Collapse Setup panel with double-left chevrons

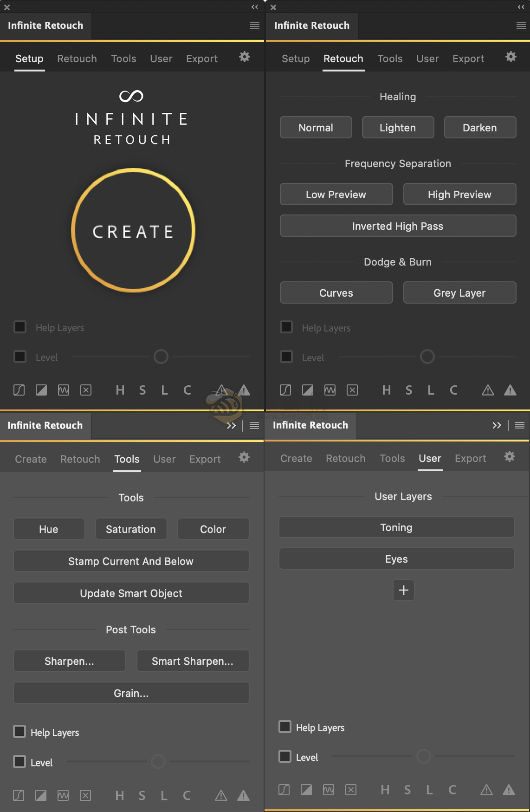[255, 7]
